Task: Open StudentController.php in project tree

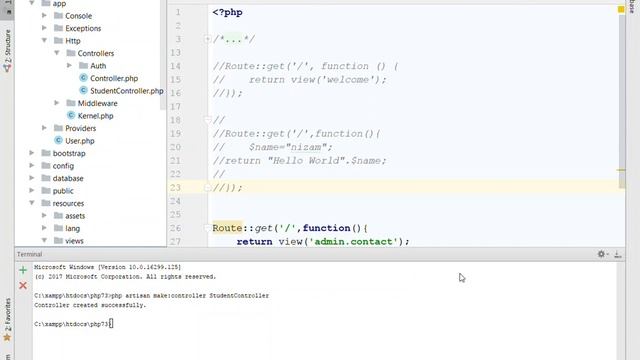Action: (127, 91)
